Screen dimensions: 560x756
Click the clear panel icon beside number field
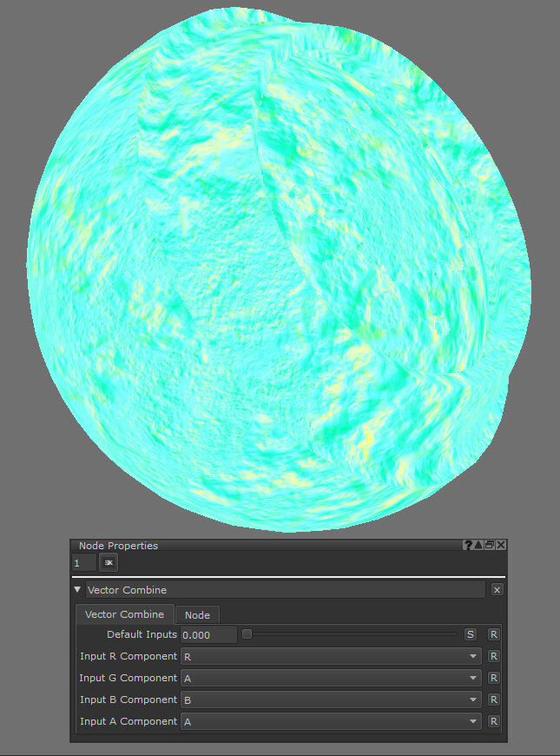(109, 563)
